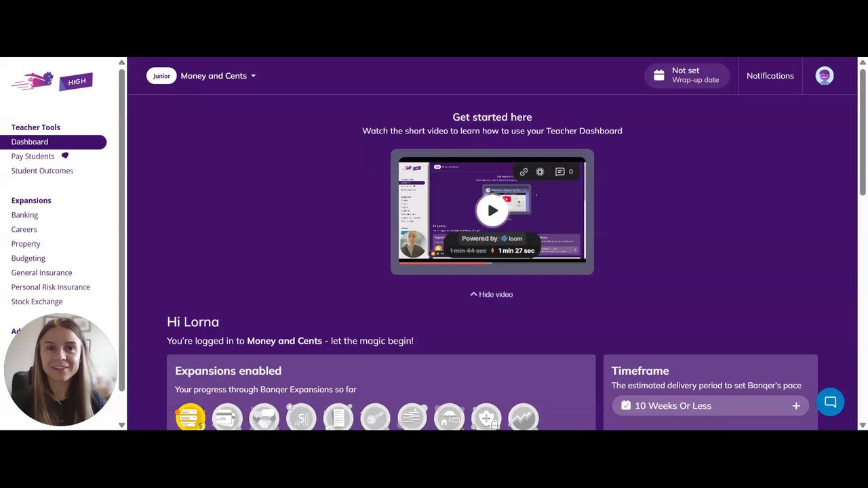Open the Banking expansion in sidebar

(x=24, y=215)
